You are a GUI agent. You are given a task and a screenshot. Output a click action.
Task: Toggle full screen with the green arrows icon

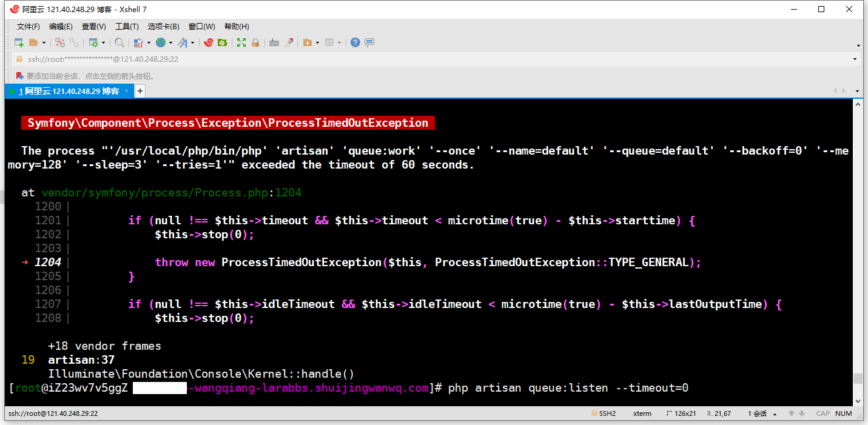tap(241, 42)
